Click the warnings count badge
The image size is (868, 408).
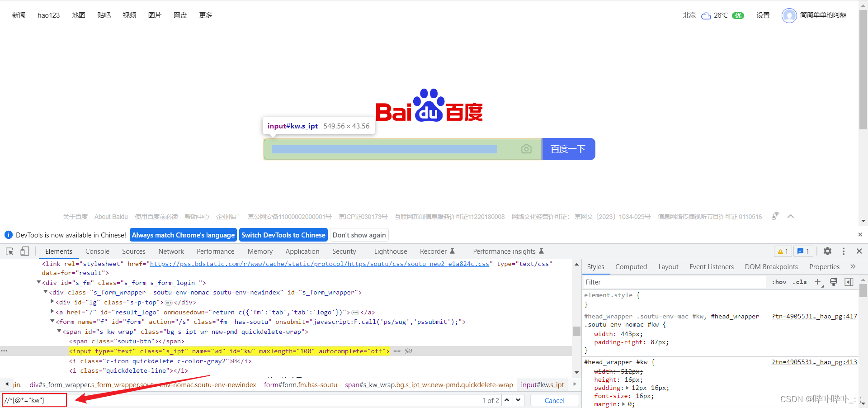pyautogui.click(x=783, y=251)
